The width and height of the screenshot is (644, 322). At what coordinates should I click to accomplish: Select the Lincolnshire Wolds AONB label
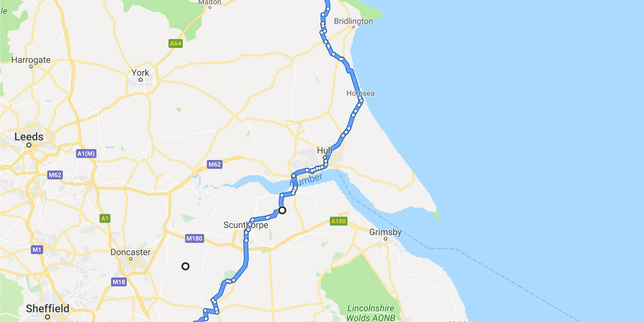371,313
